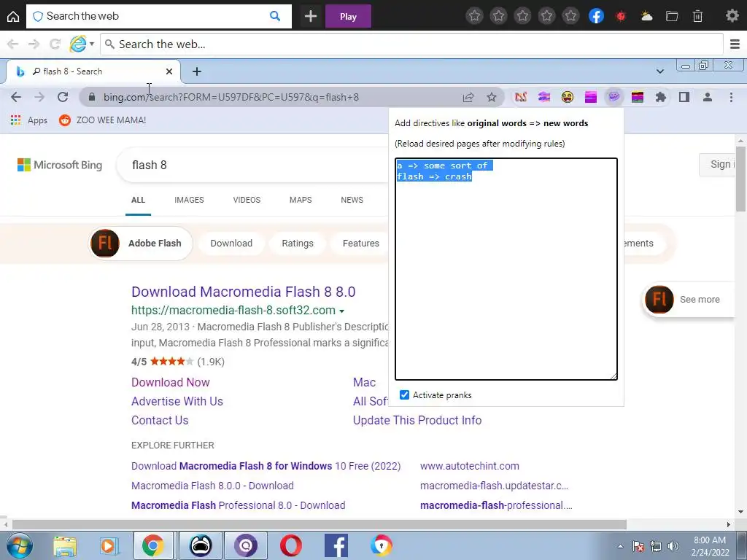This screenshot has height=560, width=747.
Task: Switch to MAPS search tab
Action: (301, 200)
